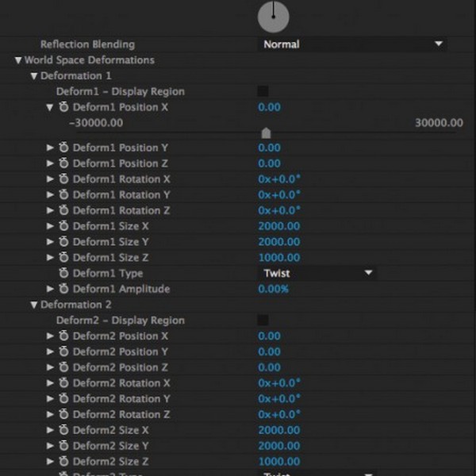Image resolution: width=476 pixels, height=476 pixels.
Task: Toggle stopwatch for Deform2 Size Z
Action: [x=63, y=462]
